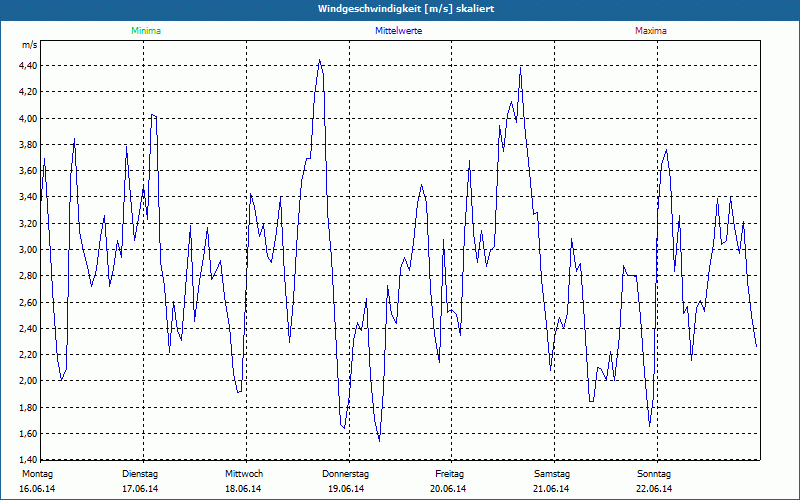This screenshot has width=800, height=500.
Task: Click the Samstag day label
Action: point(552,474)
